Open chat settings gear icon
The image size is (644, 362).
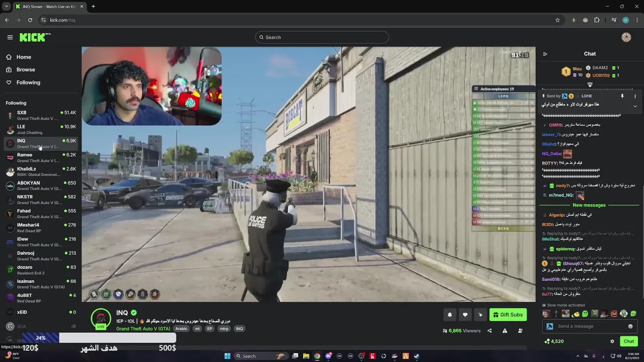[612, 341]
